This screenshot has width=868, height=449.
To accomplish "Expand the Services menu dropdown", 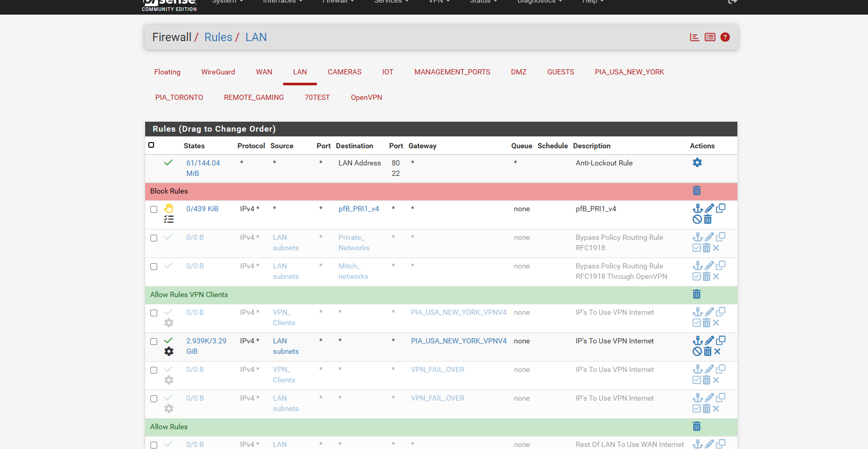I will click(x=391, y=2).
